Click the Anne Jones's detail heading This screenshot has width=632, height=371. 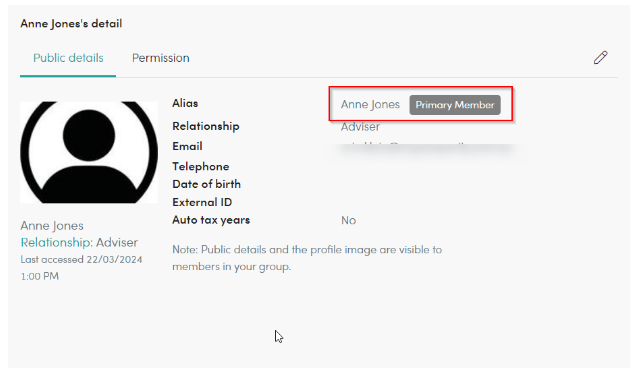71,23
